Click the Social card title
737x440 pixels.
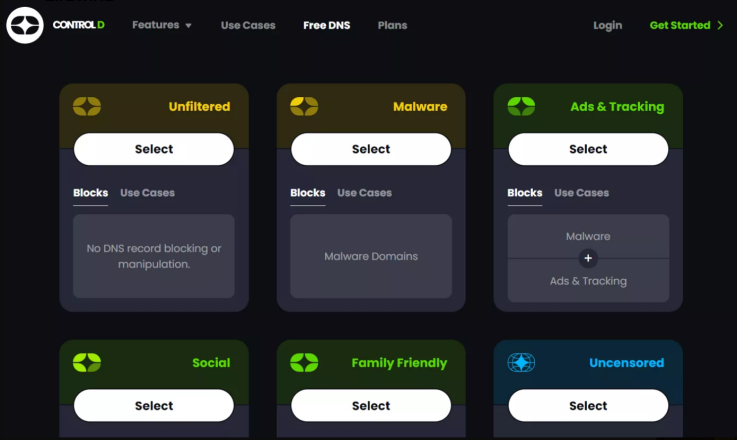point(211,363)
